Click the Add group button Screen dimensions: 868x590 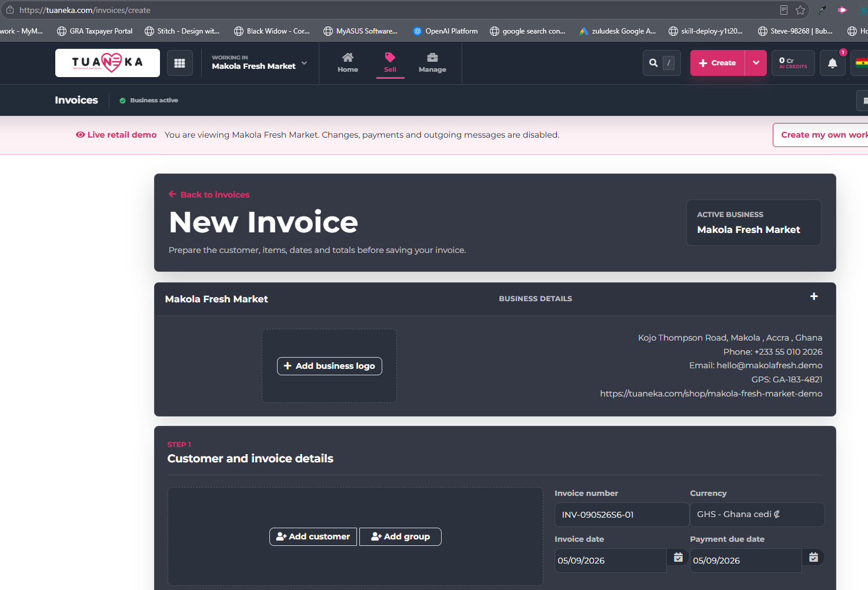pyautogui.click(x=400, y=536)
